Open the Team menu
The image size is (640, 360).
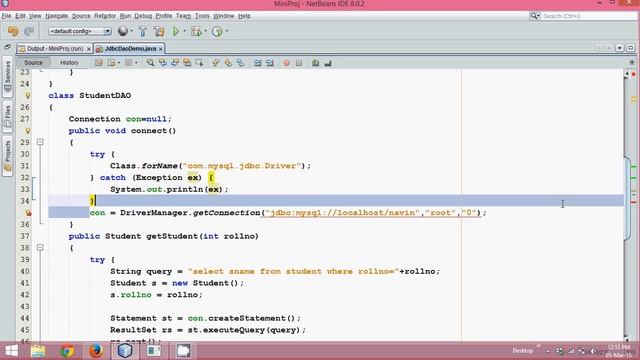click(183, 16)
